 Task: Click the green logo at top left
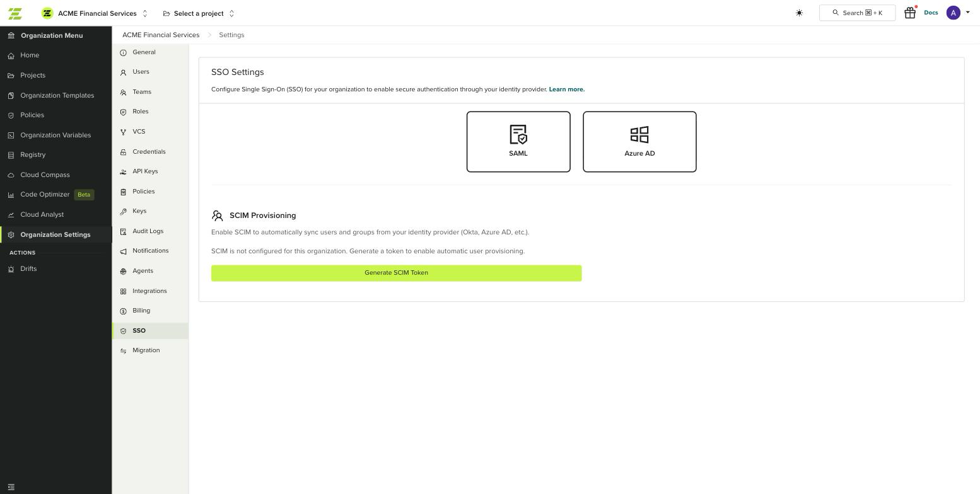(x=15, y=13)
